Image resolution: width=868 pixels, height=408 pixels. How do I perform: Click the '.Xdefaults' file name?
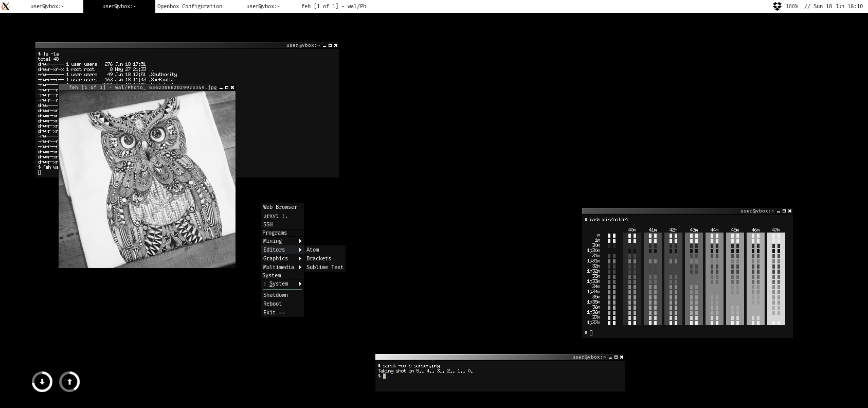coord(161,80)
